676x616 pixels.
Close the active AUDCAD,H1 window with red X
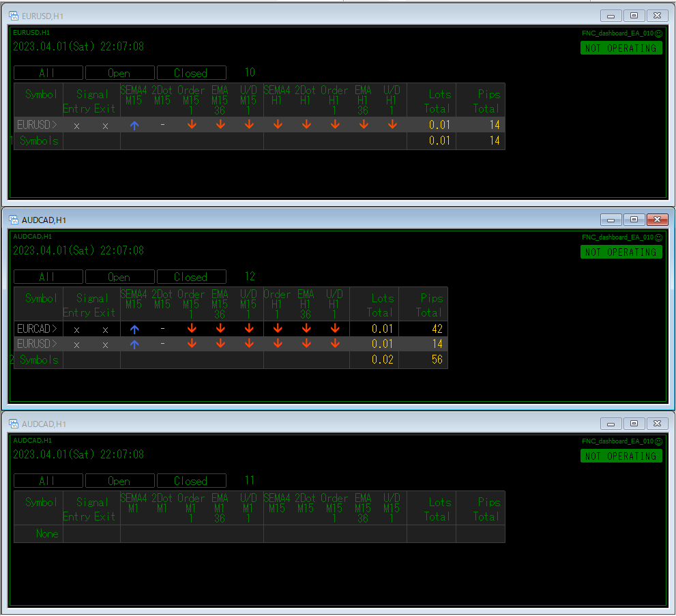[x=657, y=220]
